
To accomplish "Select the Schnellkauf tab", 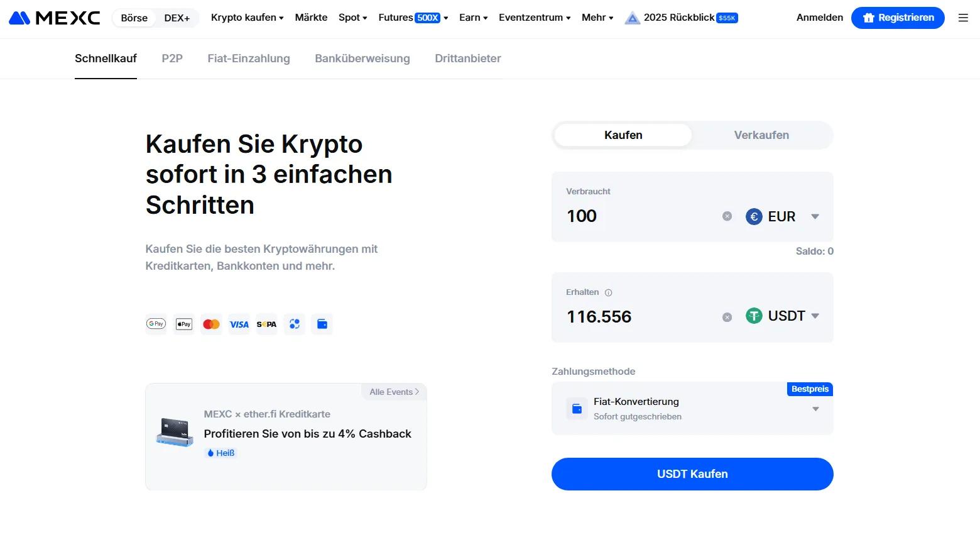I will pos(106,58).
